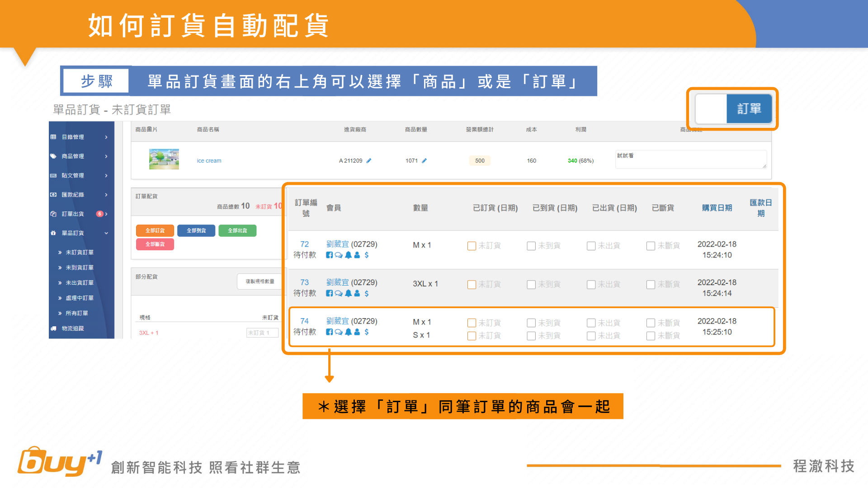This screenshot has width=868, height=488.
Task: Click dollar payment icon for order 73
Action: (x=367, y=294)
